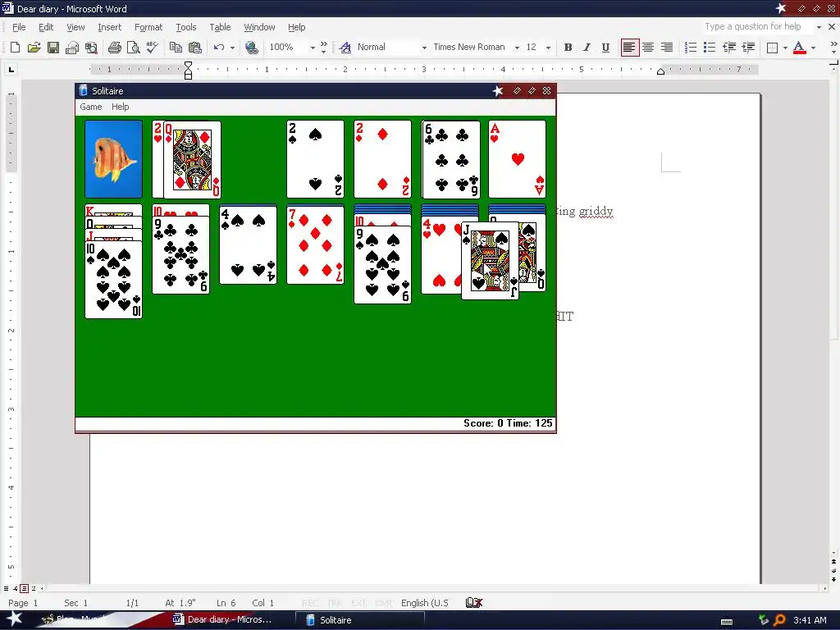Open the Word Table menu
The height and width of the screenshot is (630, 840).
pos(220,27)
